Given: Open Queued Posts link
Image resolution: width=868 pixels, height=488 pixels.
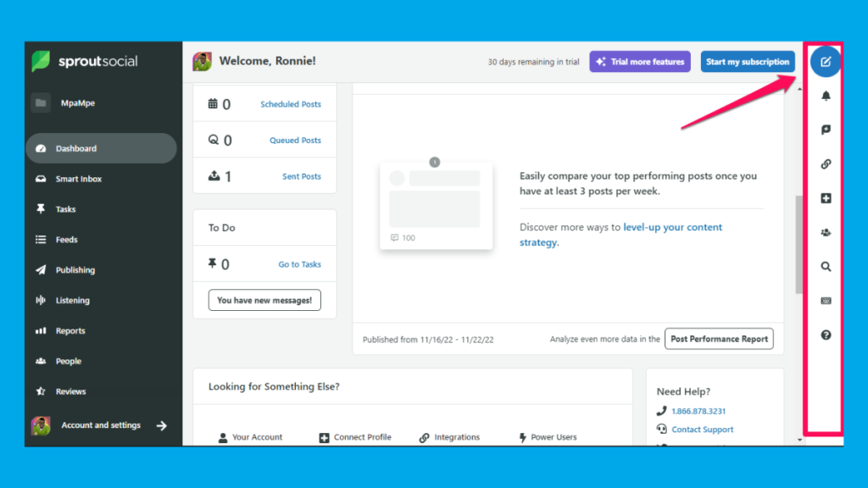Looking at the screenshot, I should 295,141.
